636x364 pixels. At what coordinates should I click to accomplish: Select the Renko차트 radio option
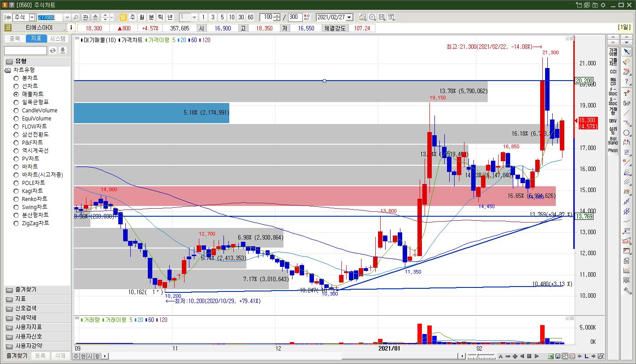(16, 199)
